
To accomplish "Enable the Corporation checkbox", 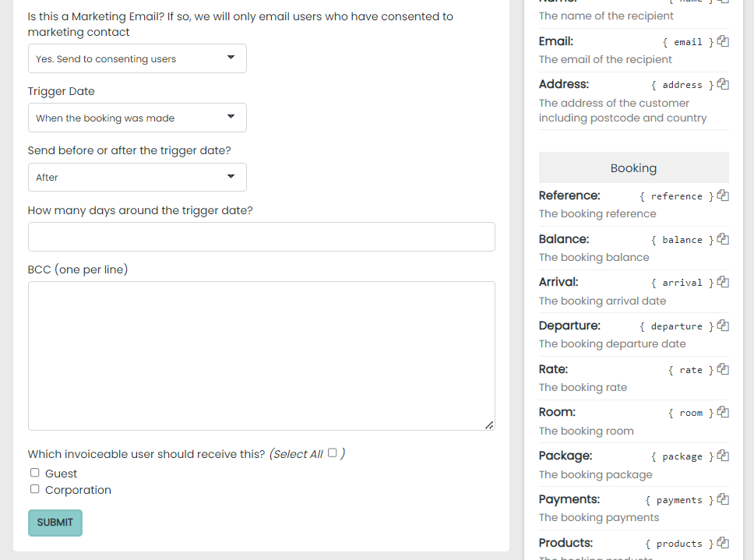I will [x=34, y=489].
